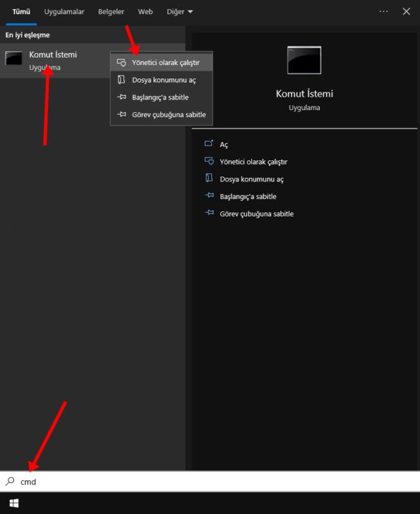The image size is (420, 514).
Task: Click shield icon in context menu
Action: tap(121, 62)
